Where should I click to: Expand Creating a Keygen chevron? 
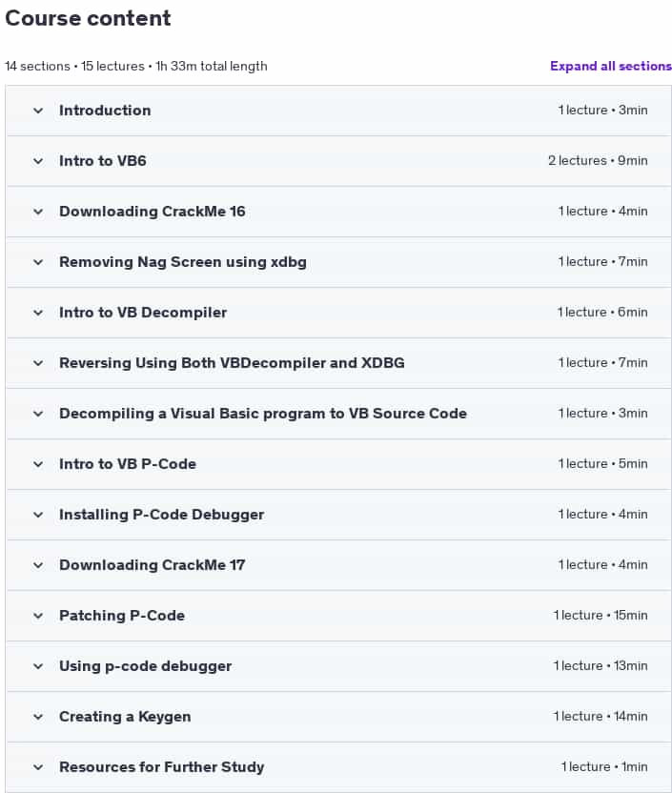click(x=38, y=717)
